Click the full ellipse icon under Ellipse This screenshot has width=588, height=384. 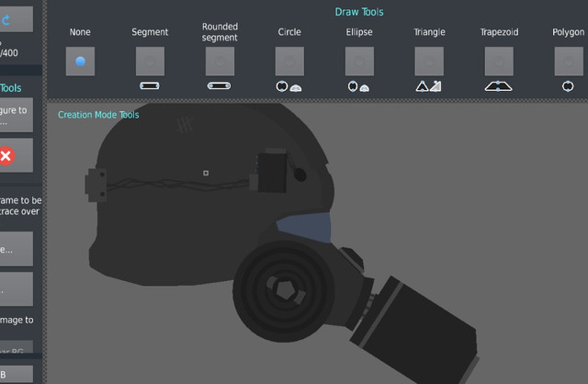[353, 86]
